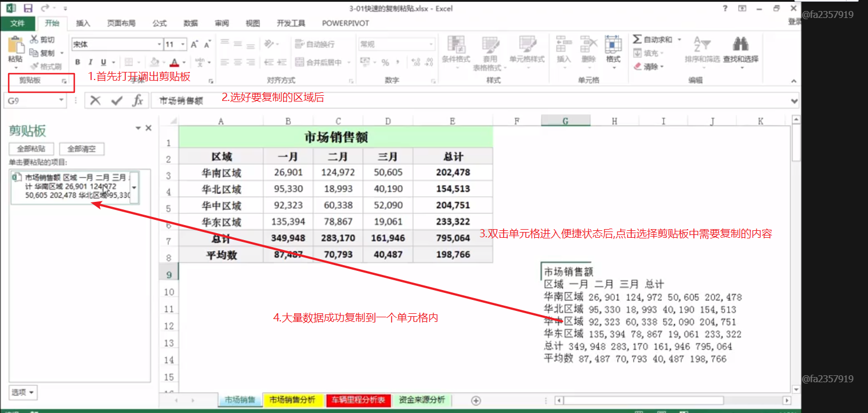The height and width of the screenshot is (413, 868).
Task: Toggle center horizontal alignment
Action: [237, 63]
